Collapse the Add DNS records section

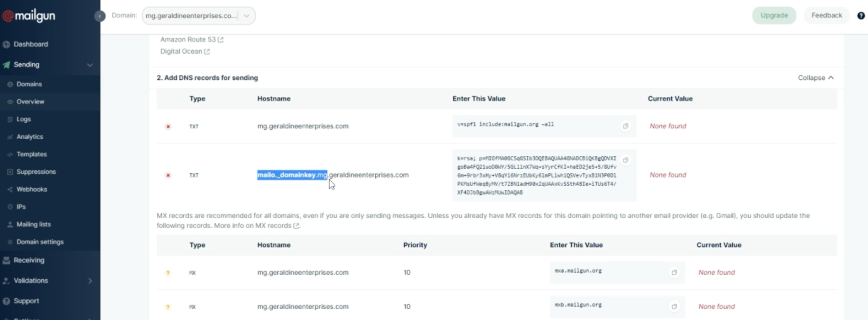[815, 78]
